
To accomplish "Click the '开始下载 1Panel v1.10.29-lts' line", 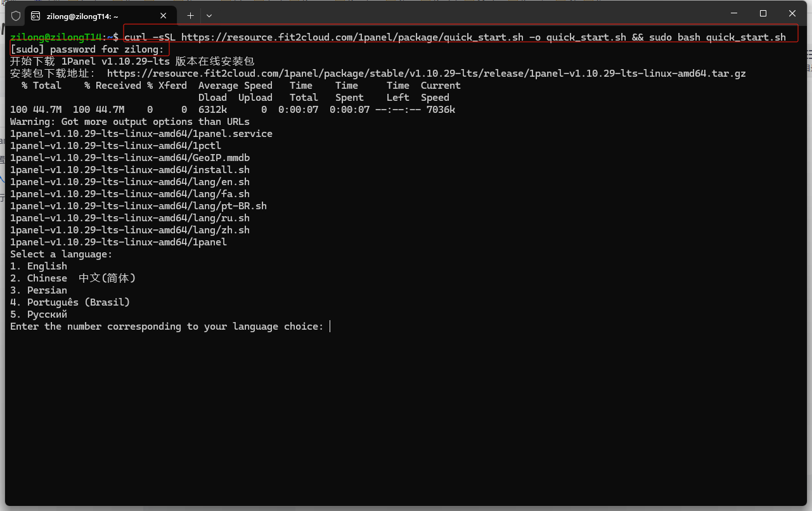I will [132, 61].
